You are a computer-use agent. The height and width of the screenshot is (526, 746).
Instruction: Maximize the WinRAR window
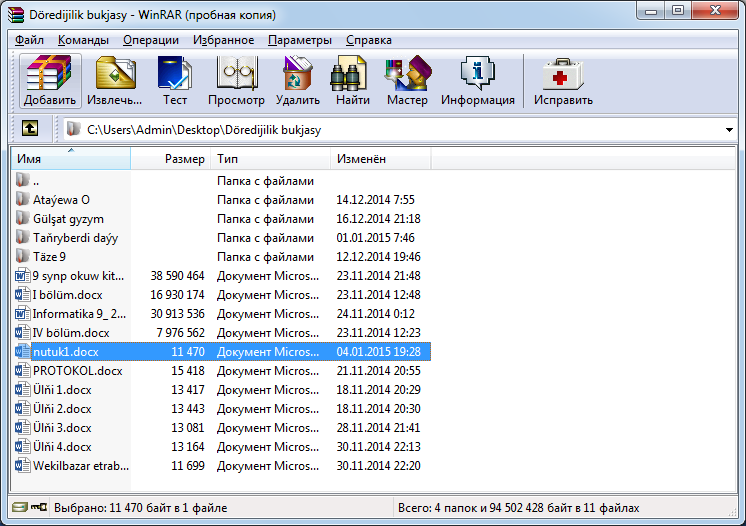click(678, 11)
